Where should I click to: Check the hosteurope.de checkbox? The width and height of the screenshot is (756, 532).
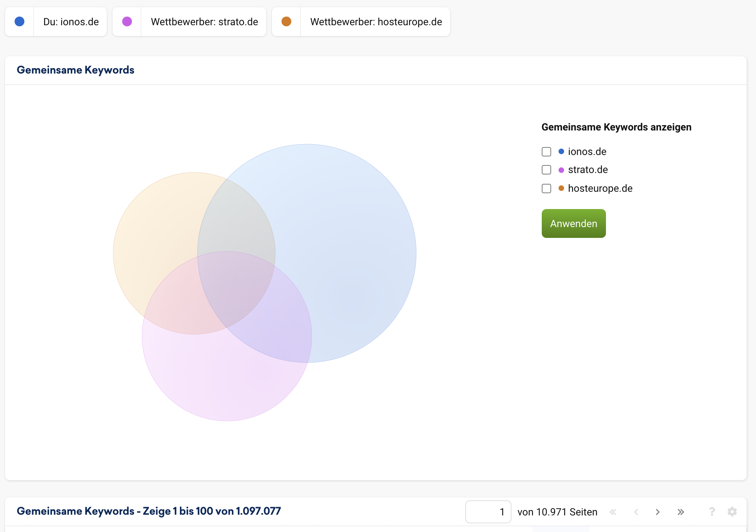tap(546, 189)
